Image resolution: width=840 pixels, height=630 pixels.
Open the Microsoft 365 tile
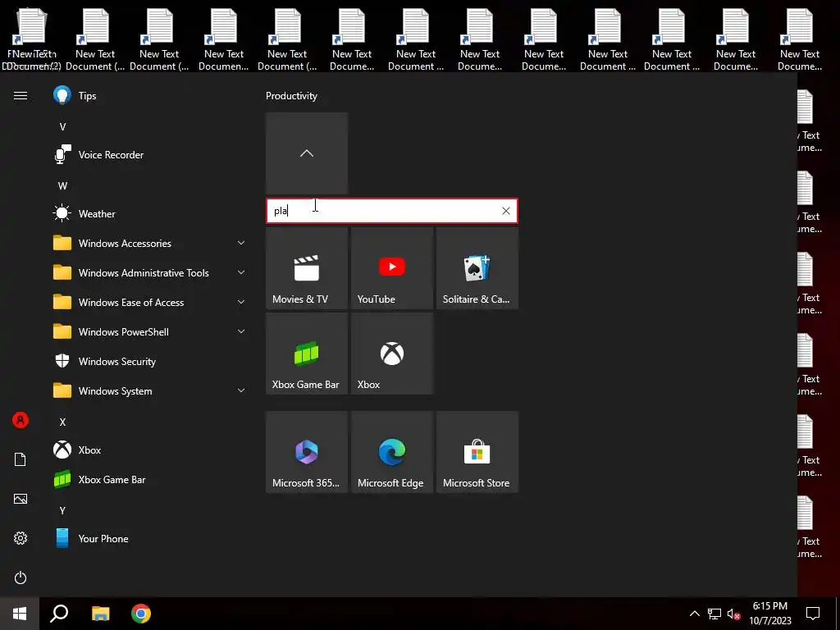pyautogui.click(x=307, y=452)
